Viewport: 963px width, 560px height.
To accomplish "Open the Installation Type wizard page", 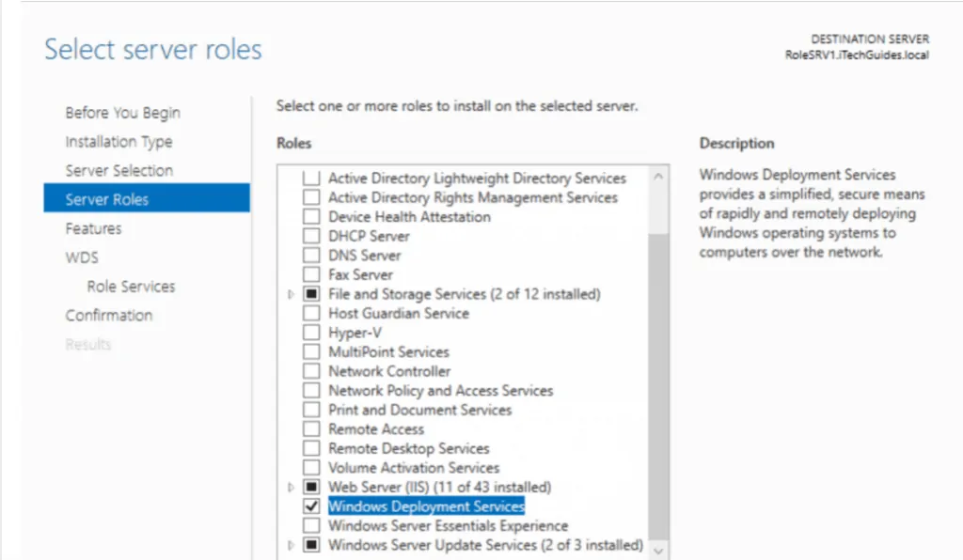I will (x=118, y=141).
